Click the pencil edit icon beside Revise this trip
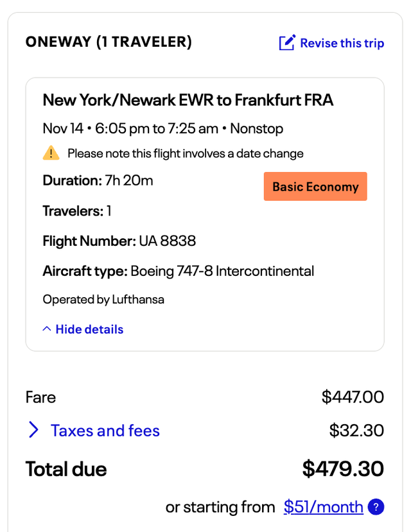 pyautogui.click(x=286, y=42)
